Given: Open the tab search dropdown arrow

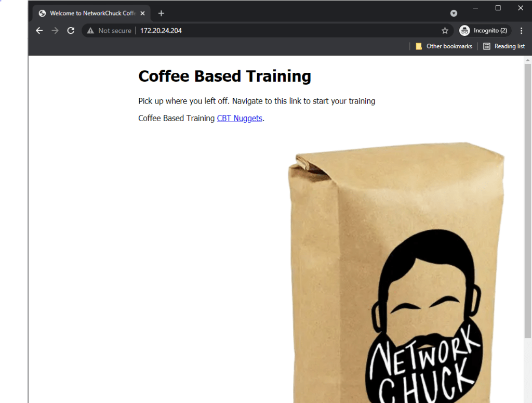Looking at the screenshot, I should pyautogui.click(x=454, y=13).
